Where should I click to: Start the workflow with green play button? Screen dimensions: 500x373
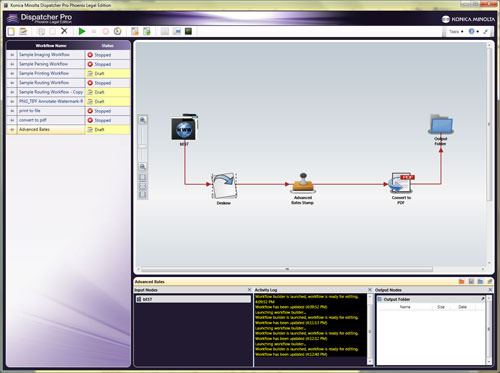(82, 31)
